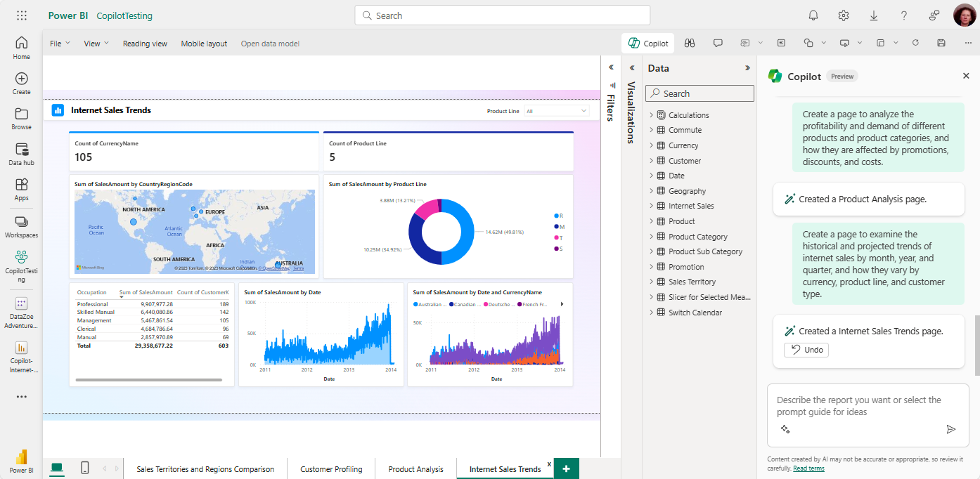The image size is (980, 479).
Task: Open the File menu
Action: click(60, 44)
